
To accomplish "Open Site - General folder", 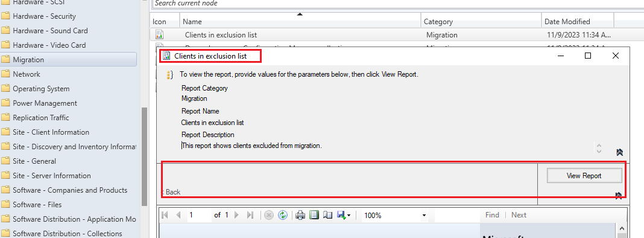I will click(x=34, y=161).
